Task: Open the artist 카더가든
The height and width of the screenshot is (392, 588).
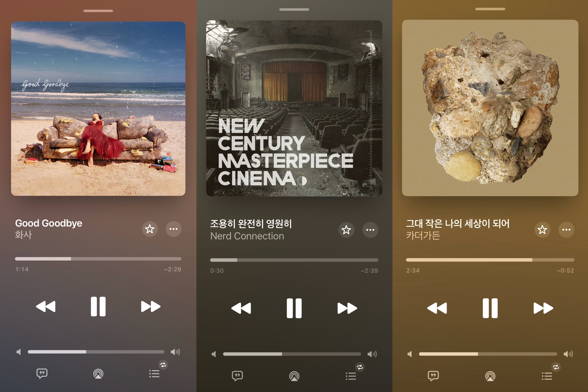Action: coord(423,235)
